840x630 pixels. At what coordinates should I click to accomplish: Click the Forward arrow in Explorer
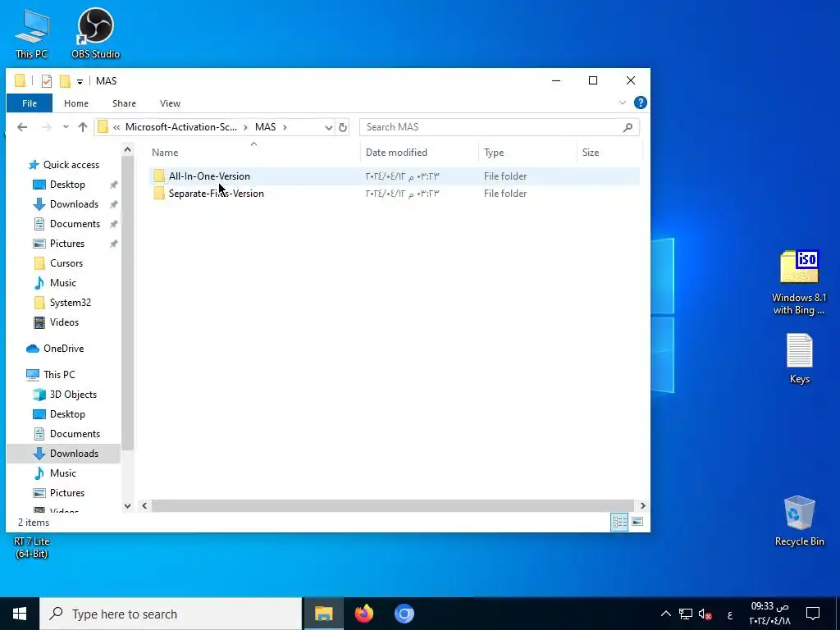tap(47, 127)
